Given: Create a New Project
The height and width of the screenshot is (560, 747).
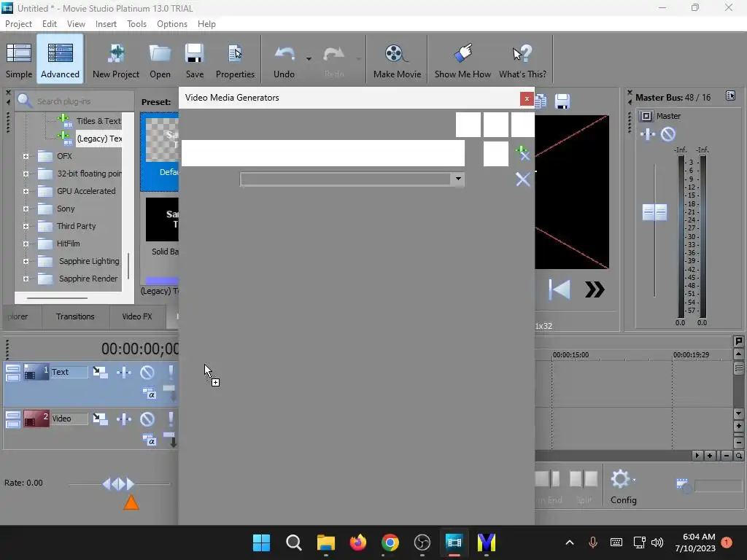Looking at the screenshot, I should (116, 60).
